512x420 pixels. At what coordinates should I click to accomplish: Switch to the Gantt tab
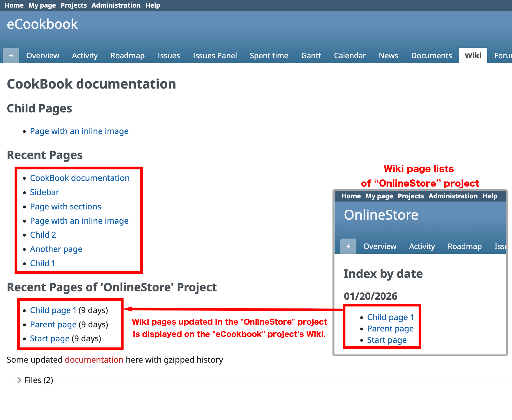(x=311, y=55)
